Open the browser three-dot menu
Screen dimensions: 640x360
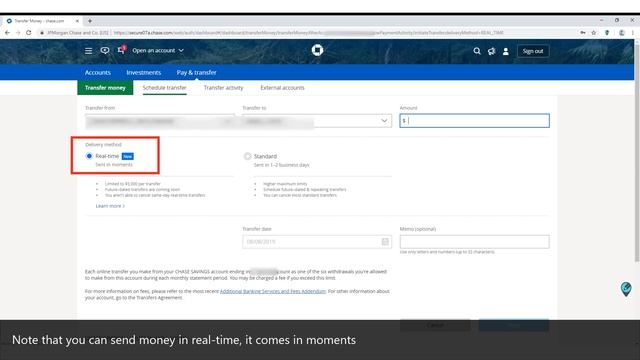pyautogui.click(x=633, y=33)
